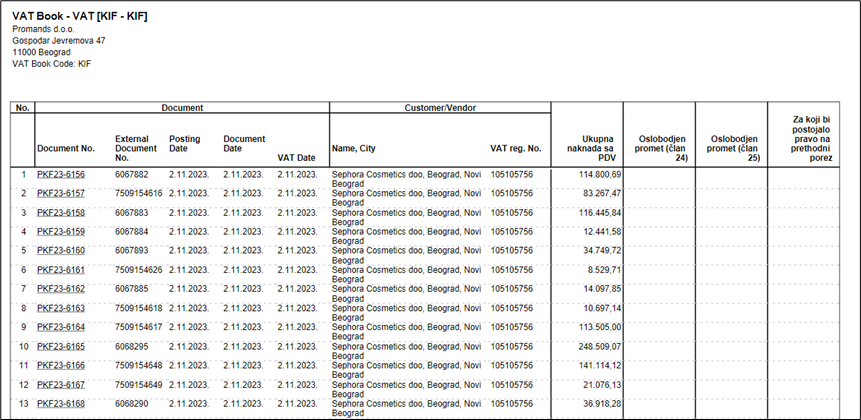Click the Za koji bi postojalo pravo header
The height and width of the screenshot is (420, 861).
tap(812, 138)
